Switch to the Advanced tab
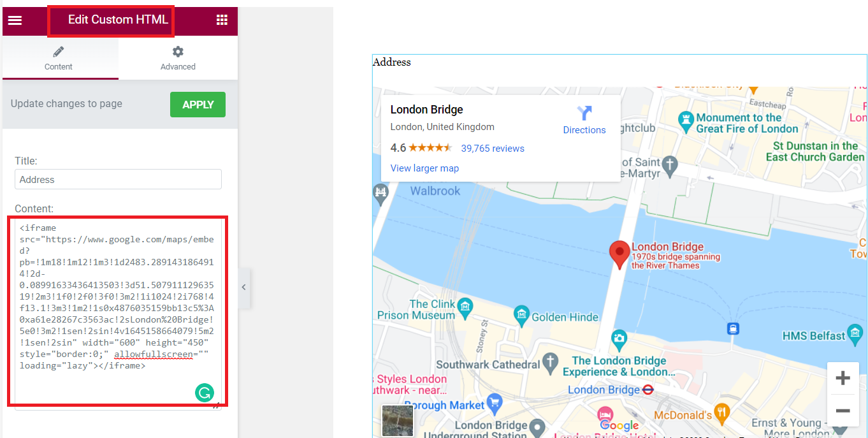The width and height of the screenshot is (868, 438). 178,58
